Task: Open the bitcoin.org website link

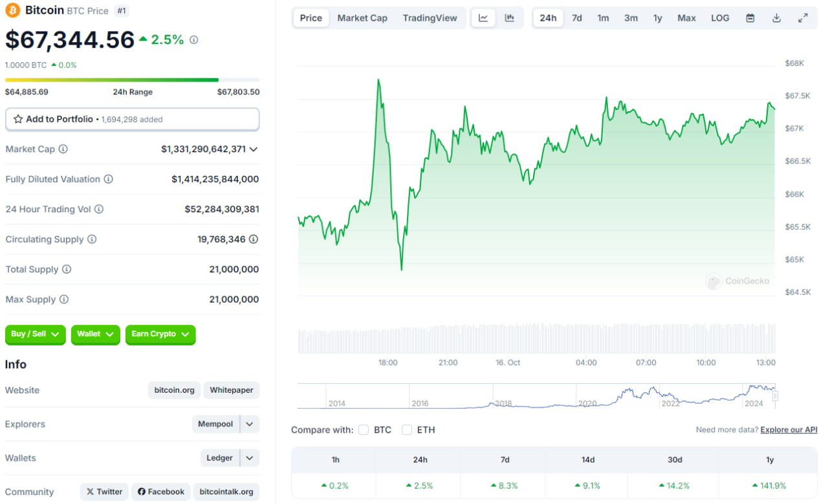Action: point(174,390)
